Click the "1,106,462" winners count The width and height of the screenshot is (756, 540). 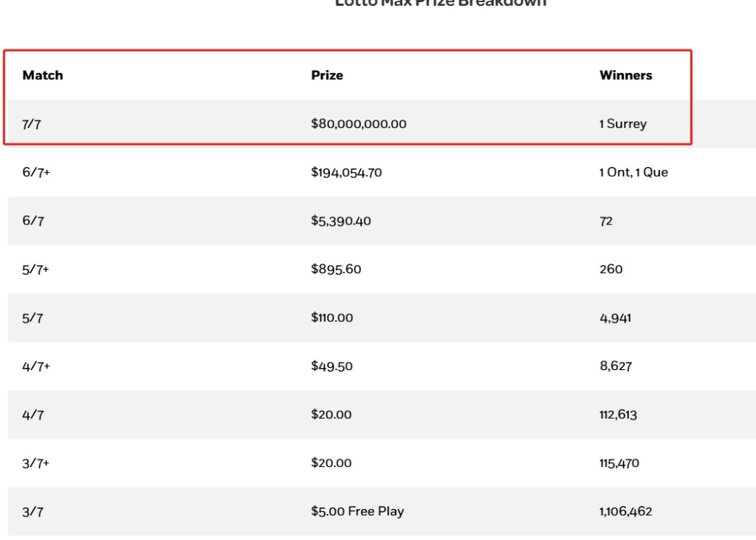click(626, 511)
